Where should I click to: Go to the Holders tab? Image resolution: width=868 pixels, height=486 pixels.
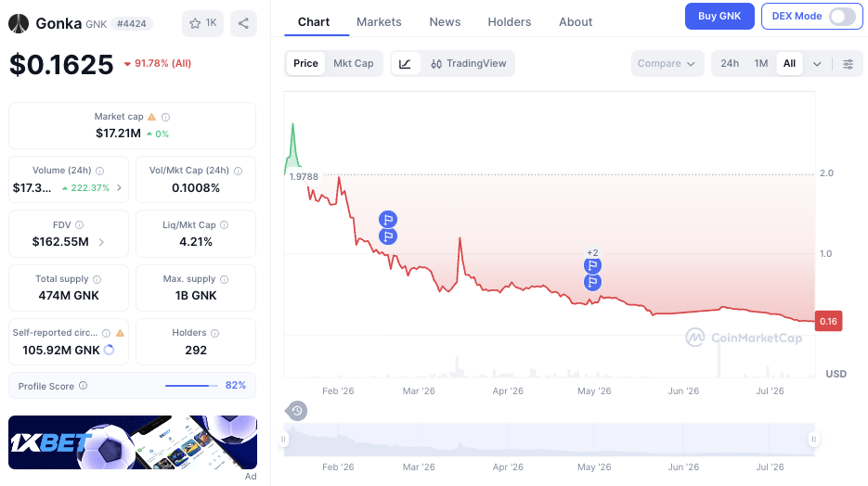coord(510,22)
